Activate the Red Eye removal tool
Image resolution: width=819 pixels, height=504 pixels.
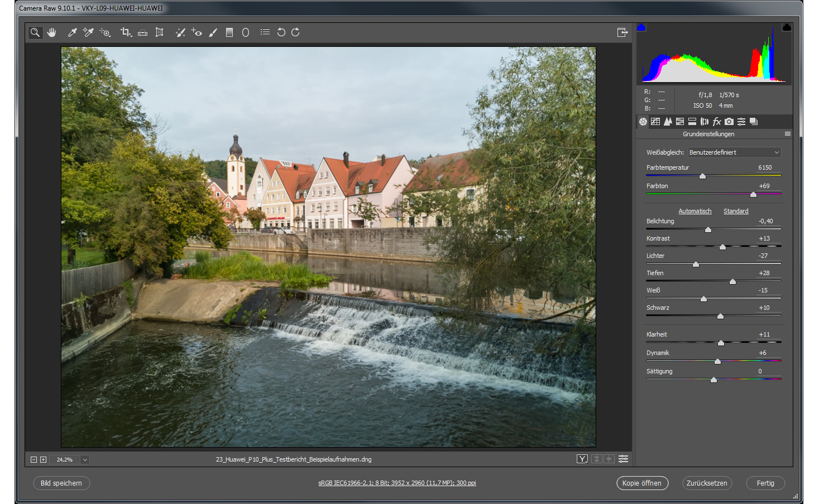pos(197,32)
